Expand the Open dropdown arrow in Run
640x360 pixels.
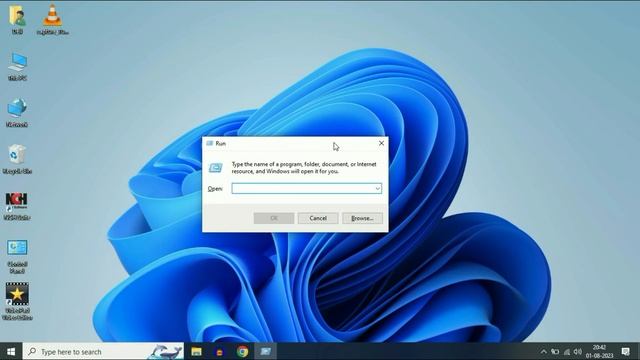click(378, 189)
